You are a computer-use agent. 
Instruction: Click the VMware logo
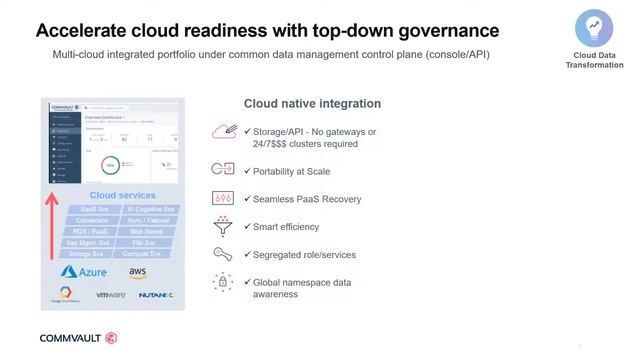tap(111, 295)
